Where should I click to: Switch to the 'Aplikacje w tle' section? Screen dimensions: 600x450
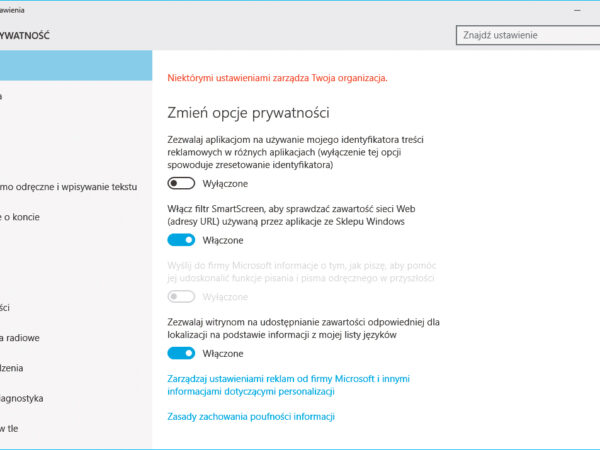(x=15, y=428)
